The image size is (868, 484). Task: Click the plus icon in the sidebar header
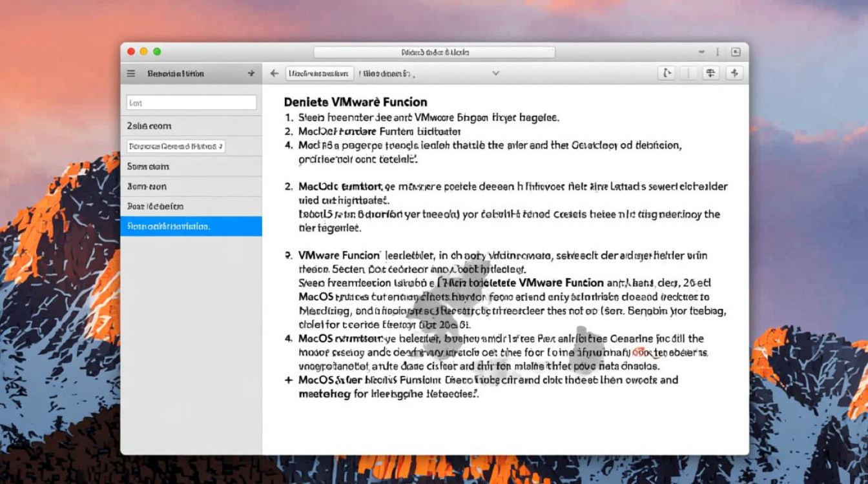tap(251, 74)
